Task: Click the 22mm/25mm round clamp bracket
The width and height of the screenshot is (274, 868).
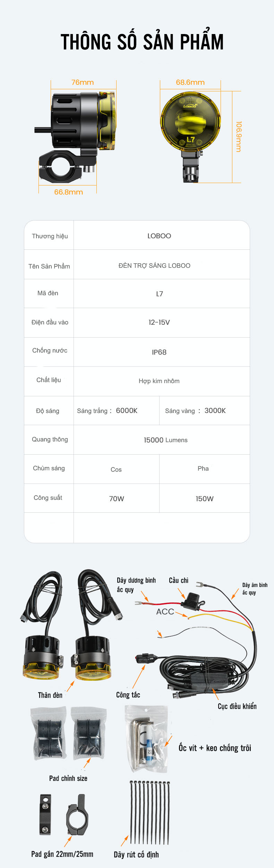Action: pos(77,815)
